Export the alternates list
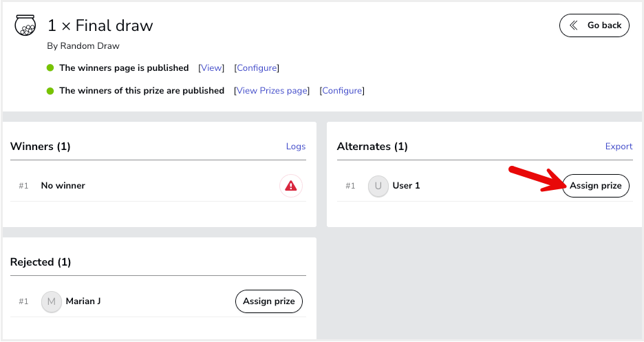This screenshot has height=342, width=644. 619,146
